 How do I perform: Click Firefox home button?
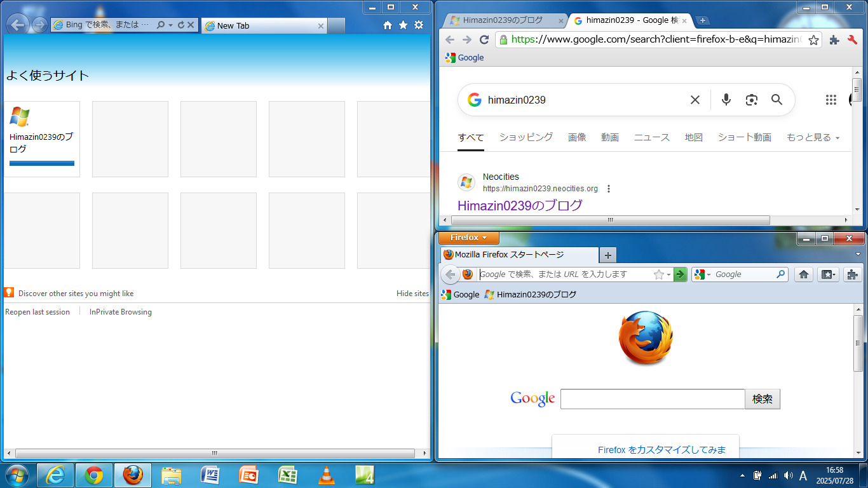(x=804, y=274)
